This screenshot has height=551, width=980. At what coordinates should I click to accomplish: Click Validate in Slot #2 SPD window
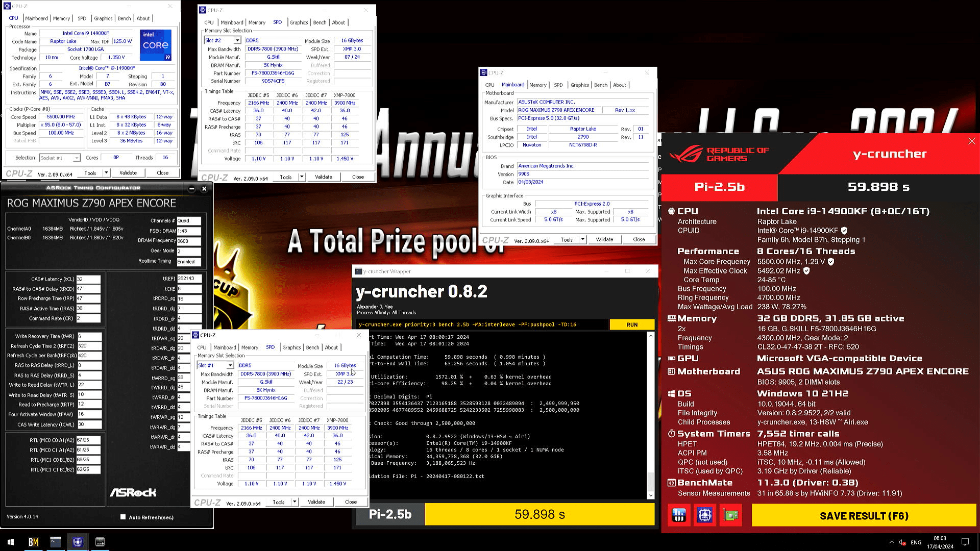(x=324, y=177)
